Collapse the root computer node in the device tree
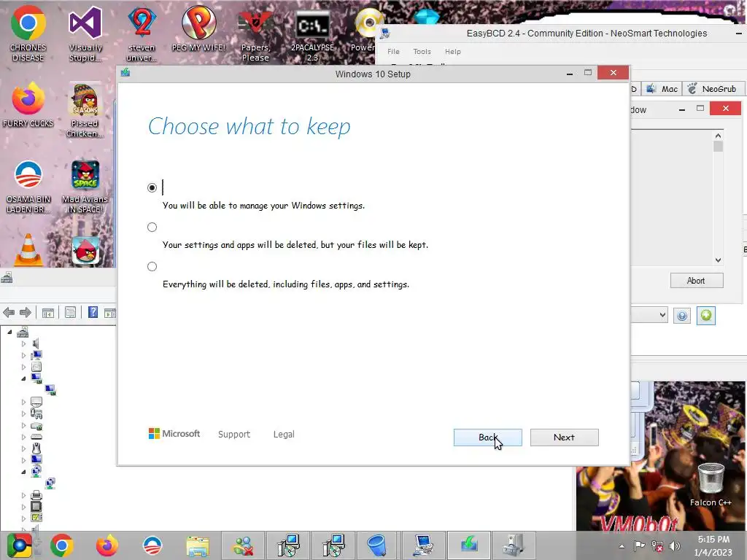Screen dimensions: 747x560 tap(9, 332)
